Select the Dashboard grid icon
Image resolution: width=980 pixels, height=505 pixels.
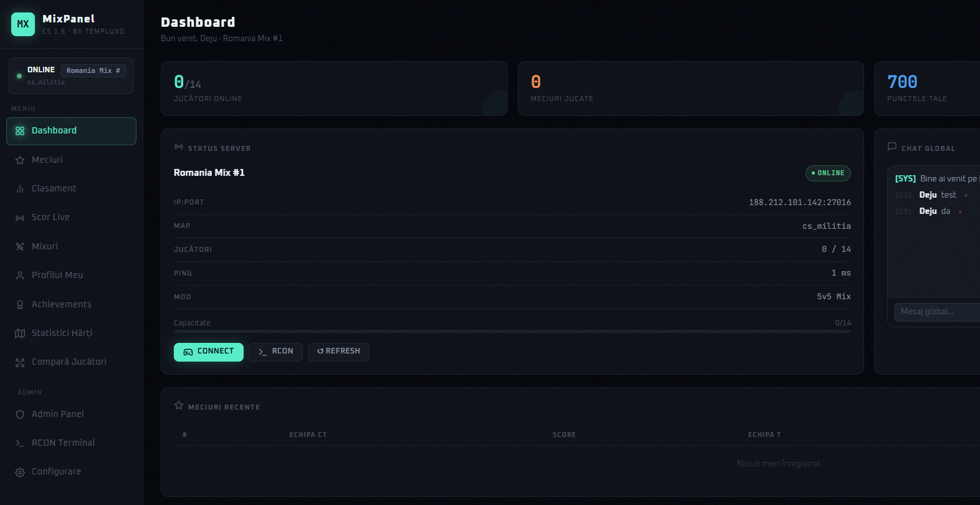point(20,130)
